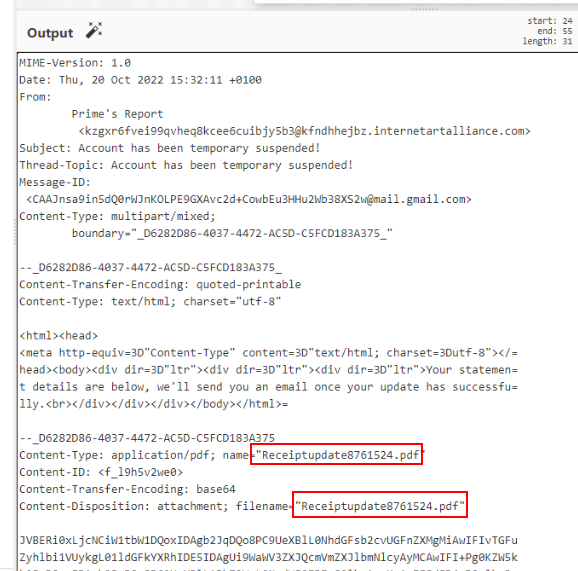Click the Thread-Topic header line
Image resolution: width=578 pixels, height=571 pixels.
[x=186, y=165]
